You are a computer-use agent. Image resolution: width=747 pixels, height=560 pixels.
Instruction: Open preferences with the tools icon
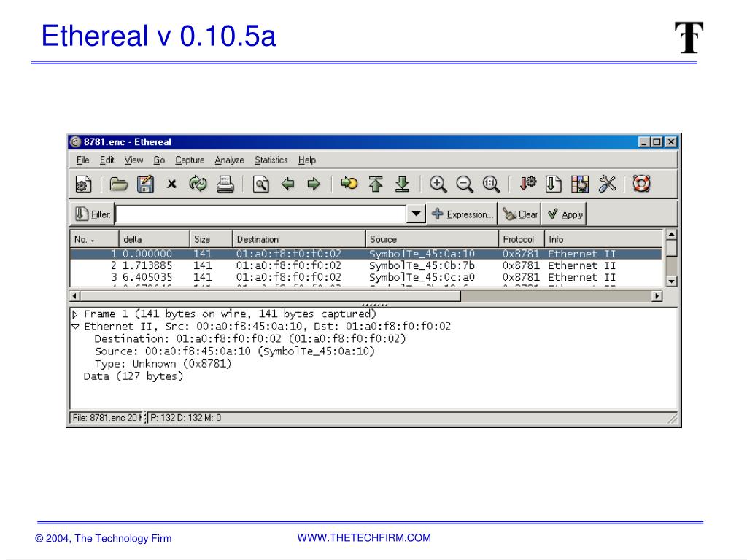(607, 184)
